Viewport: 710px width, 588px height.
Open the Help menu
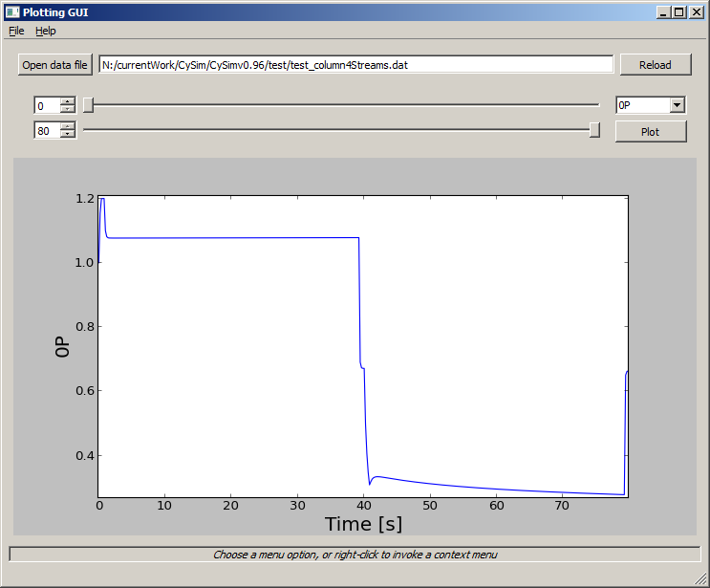coord(45,31)
